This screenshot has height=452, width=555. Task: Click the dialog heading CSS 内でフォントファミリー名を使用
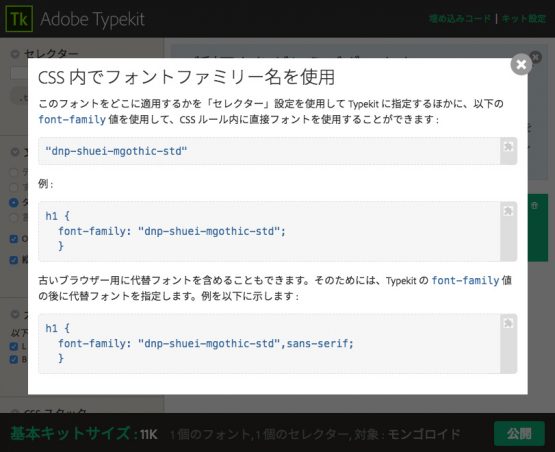(186, 78)
